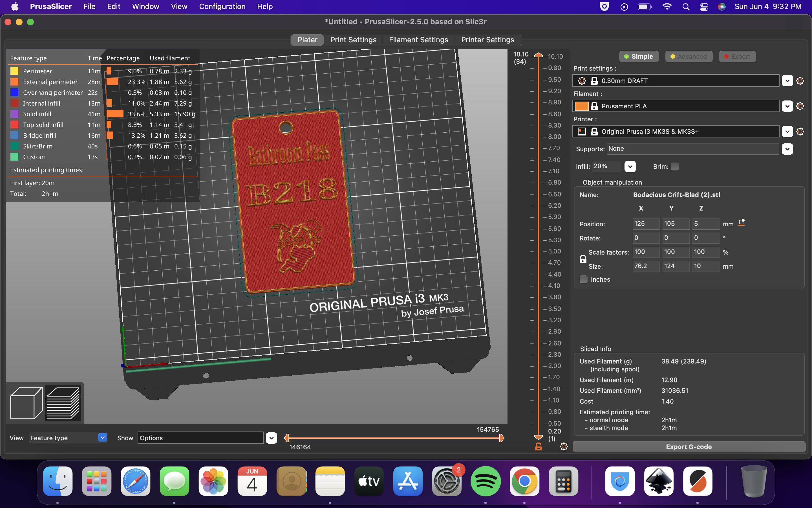Expand the Show Options dropdown
Viewport: 812px width, 508px height.
(271, 438)
